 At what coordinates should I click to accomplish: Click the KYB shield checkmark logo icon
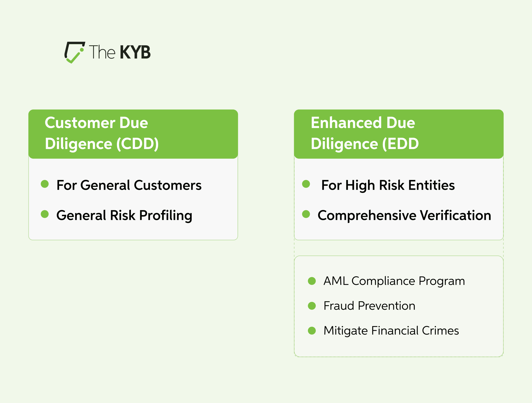[75, 52]
